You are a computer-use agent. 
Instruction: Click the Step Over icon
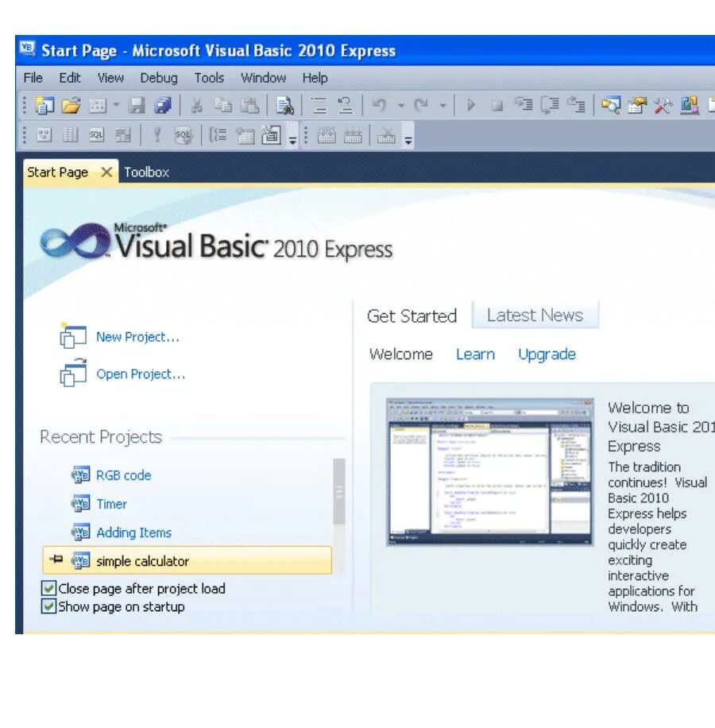pyautogui.click(x=551, y=106)
